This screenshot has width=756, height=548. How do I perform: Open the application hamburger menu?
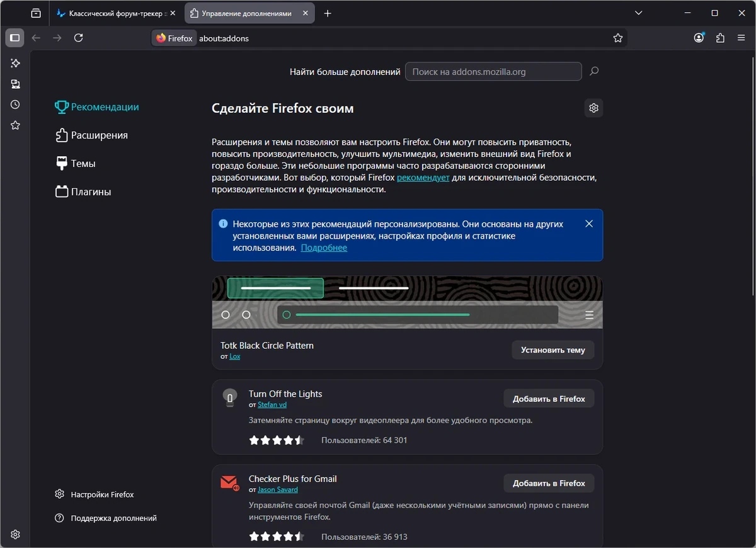(742, 38)
